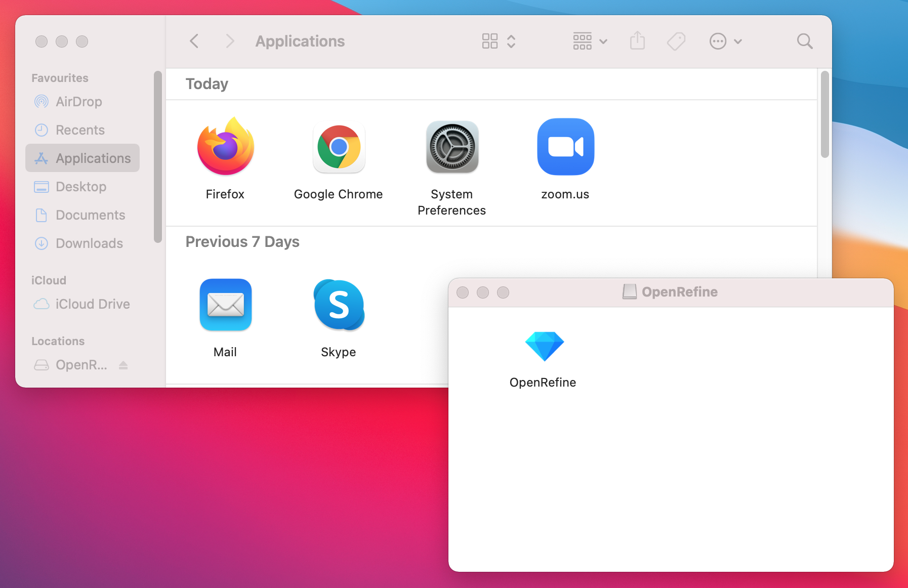Launch Google Chrome
908x588 pixels.
tap(339, 147)
